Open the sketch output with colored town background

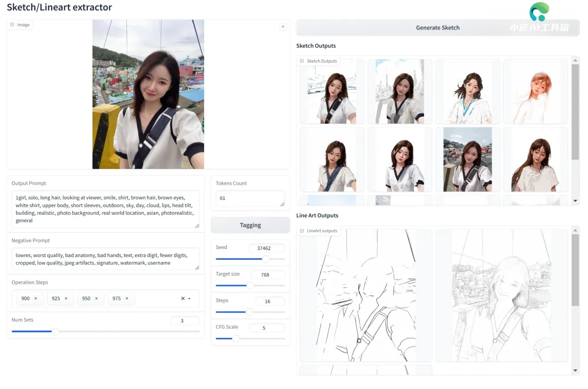click(468, 160)
